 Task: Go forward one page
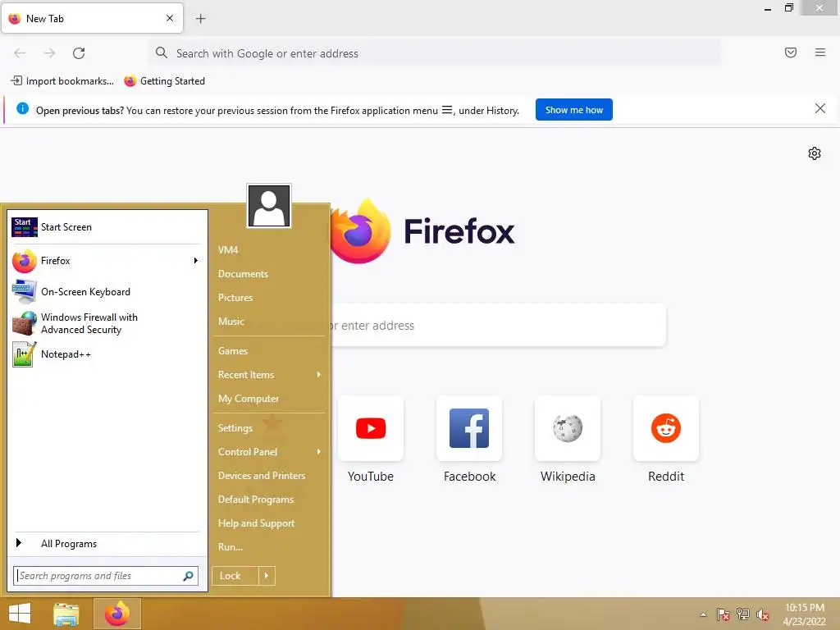tap(49, 53)
